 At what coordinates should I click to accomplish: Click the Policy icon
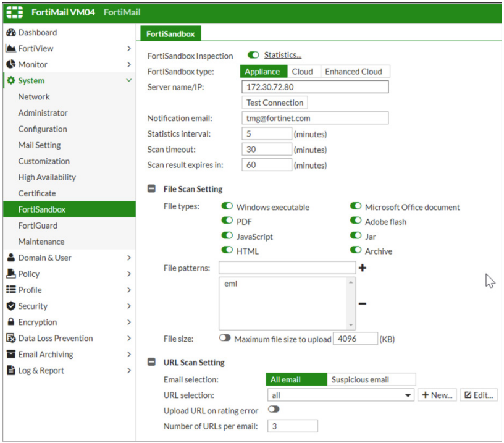11,274
